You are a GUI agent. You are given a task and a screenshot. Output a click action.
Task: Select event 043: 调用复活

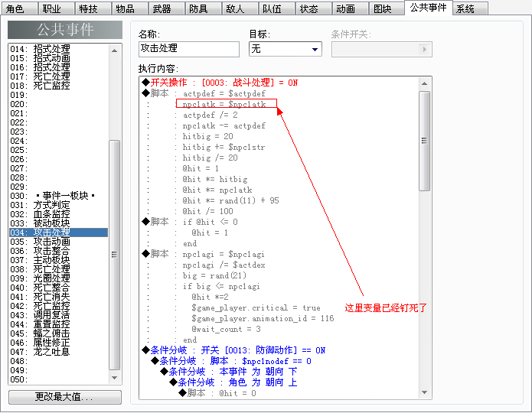click(58, 315)
